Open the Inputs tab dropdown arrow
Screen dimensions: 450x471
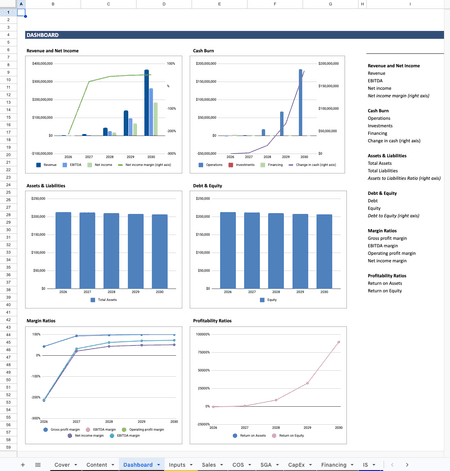tap(191, 465)
